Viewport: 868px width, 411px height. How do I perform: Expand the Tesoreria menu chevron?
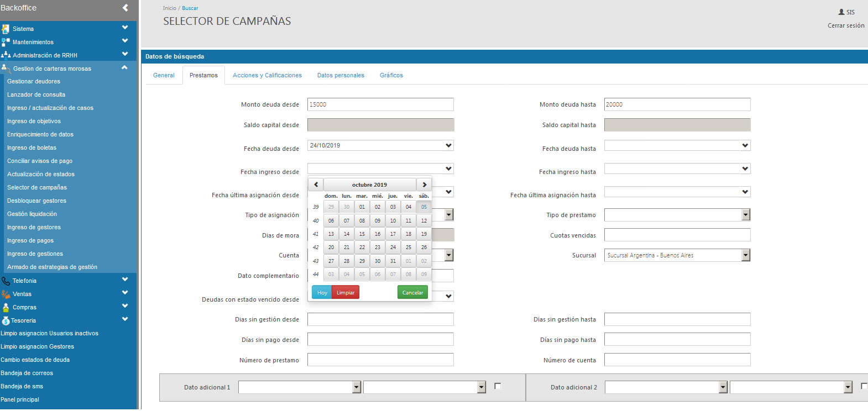(x=125, y=319)
